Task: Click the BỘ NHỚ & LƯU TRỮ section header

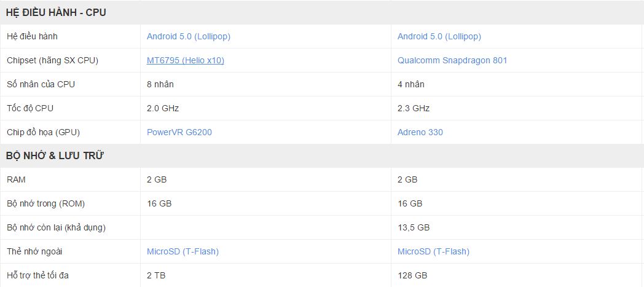Action: click(55, 156)
